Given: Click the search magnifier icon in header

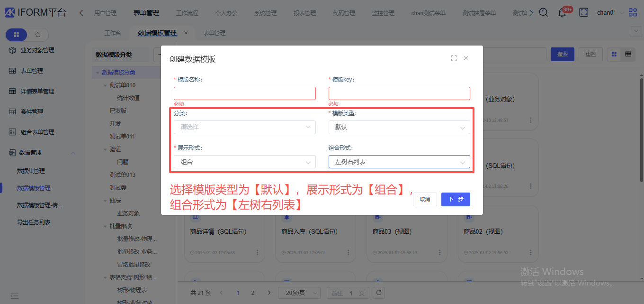Looking at the screenshot, I should tap(544, 13).
